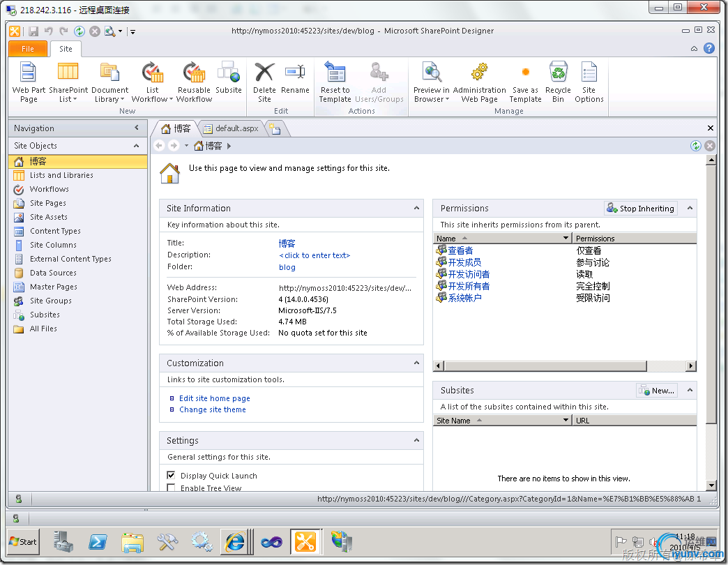Collapse the Site Objects list
Viewport: 728px width, 565px height.
(137, 145)
